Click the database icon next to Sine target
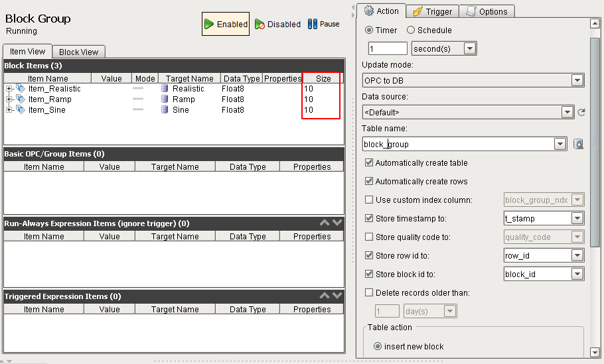This screenshot has width=604, height=364. (165, 110)
